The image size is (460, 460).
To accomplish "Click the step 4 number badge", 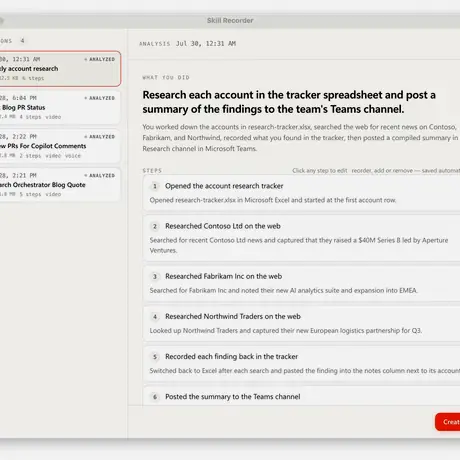I will pyautogui.click(x=155, y=317).
